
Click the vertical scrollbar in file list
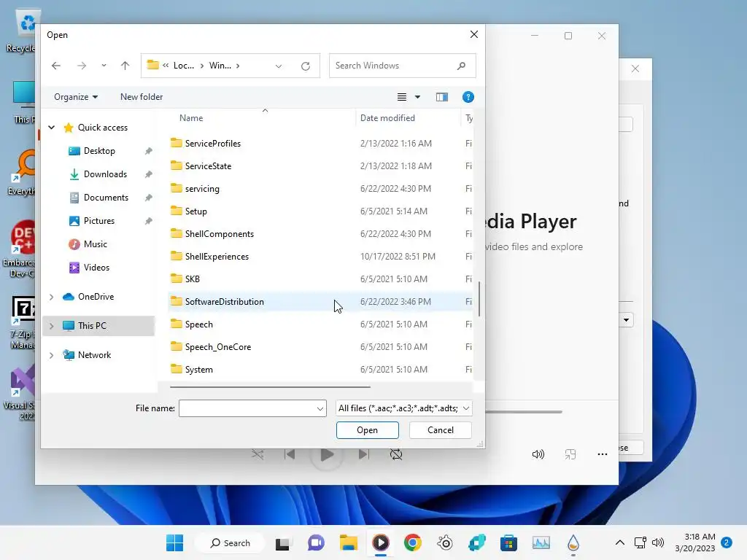[x=479, y=299]
